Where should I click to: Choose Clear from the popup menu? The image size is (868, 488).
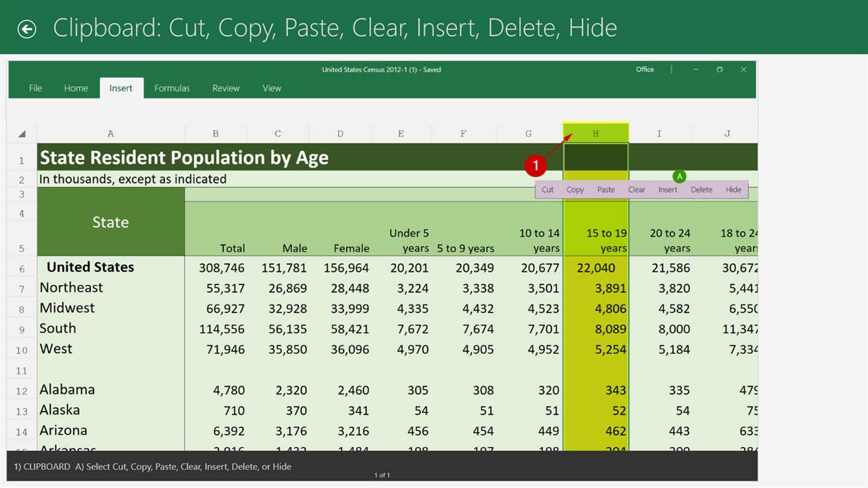[637, 190]
